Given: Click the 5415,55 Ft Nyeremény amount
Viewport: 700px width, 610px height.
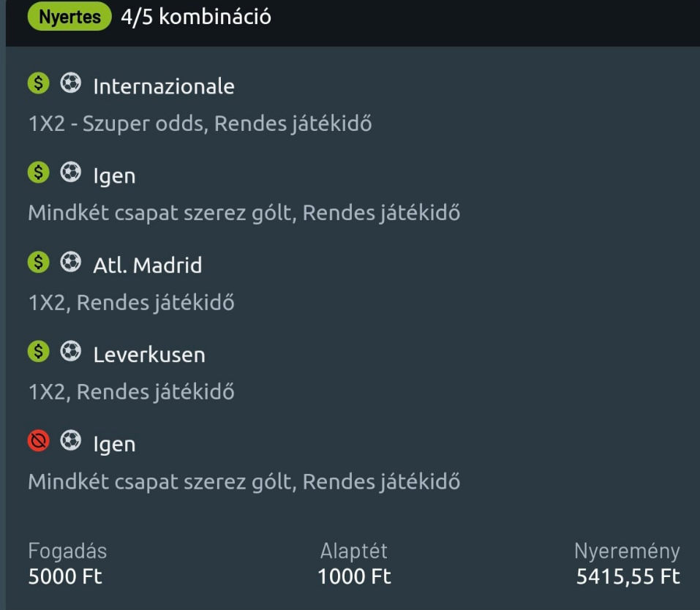Looking at the screenshot, I should [628, 576].
